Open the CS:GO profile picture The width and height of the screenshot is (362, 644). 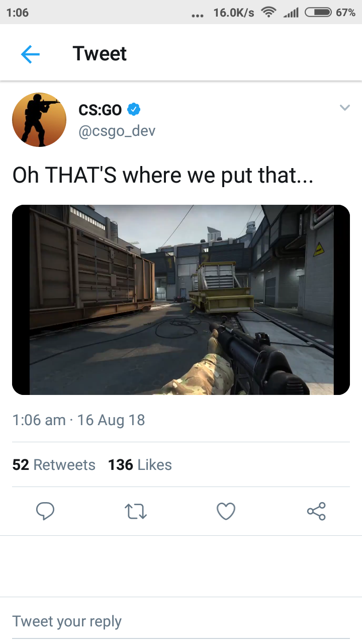tap(39, 120)
